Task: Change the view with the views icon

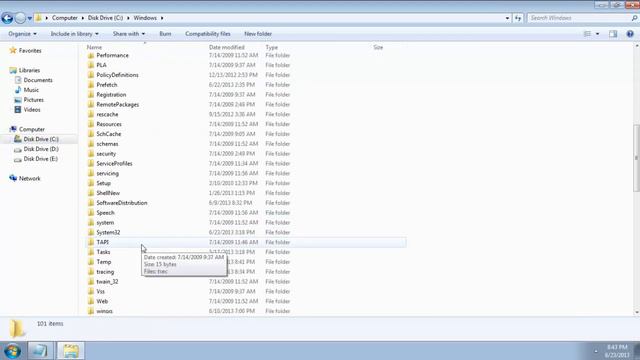Action: click(587, 34)
